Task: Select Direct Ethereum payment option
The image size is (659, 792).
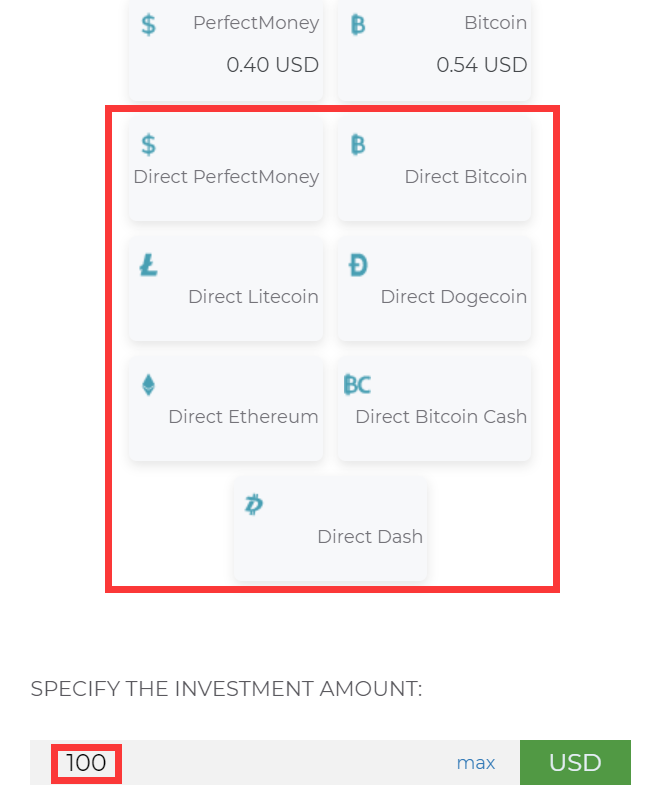Action: pos(226,409)
